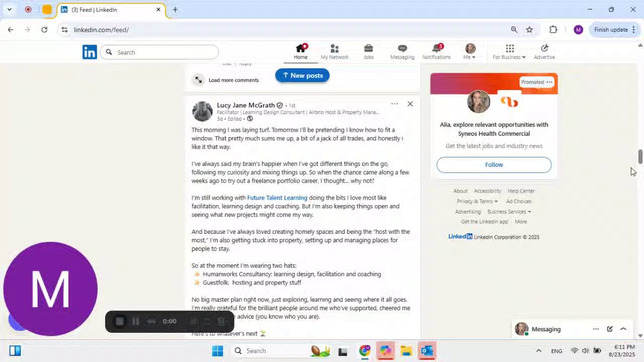Open Chrome profile M avatar

(578, 30)
